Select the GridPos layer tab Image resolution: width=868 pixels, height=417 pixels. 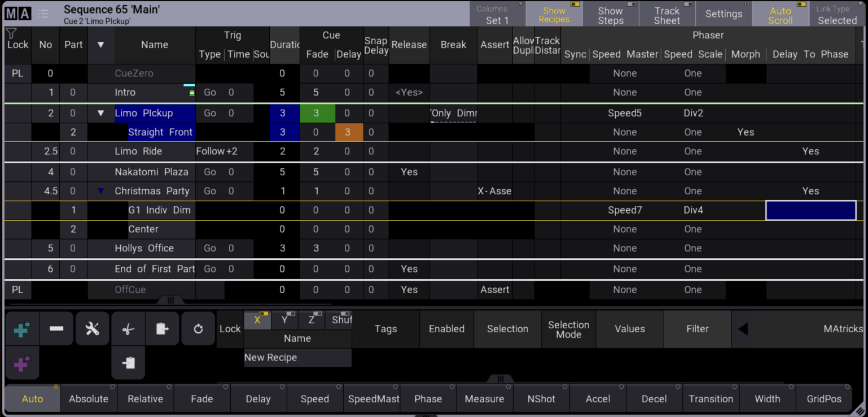pos(824,398)
